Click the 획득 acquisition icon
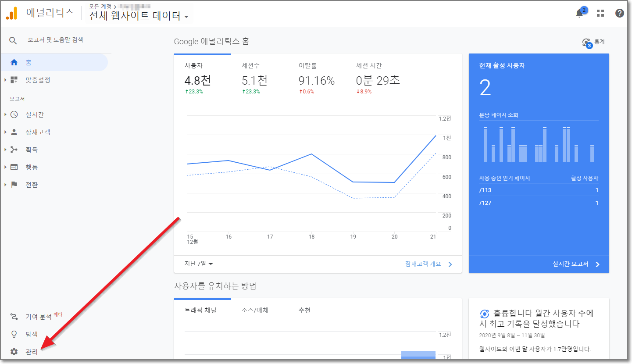Image resolution: width=632 pixels, height=364 pixels. pyautogui.click(x=14, y=150)
